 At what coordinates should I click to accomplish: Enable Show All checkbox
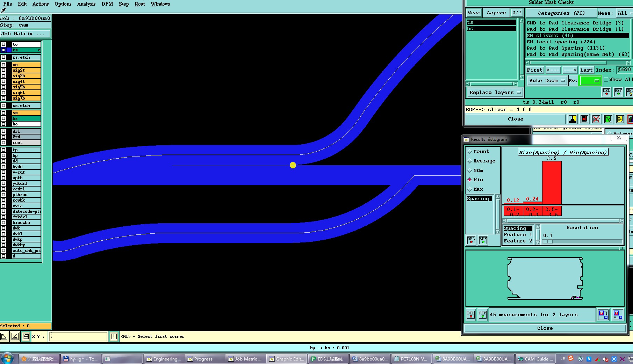point(606,80)
